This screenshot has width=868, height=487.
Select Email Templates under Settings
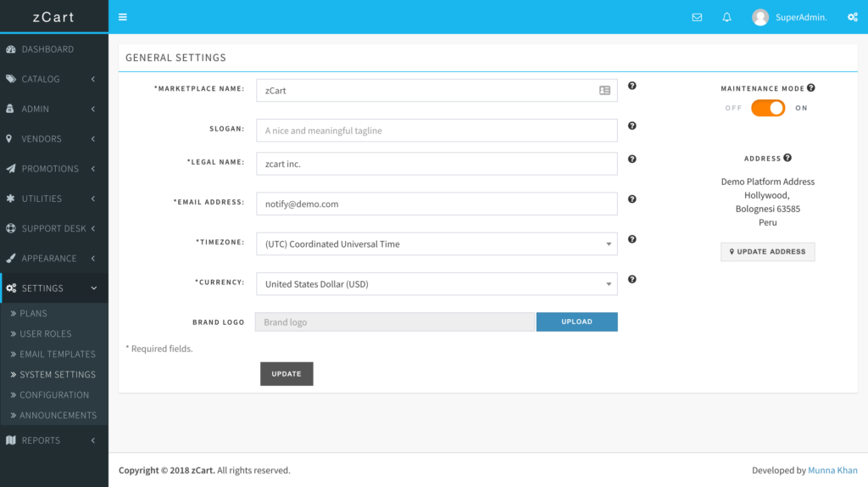click(x=57, y=354)
